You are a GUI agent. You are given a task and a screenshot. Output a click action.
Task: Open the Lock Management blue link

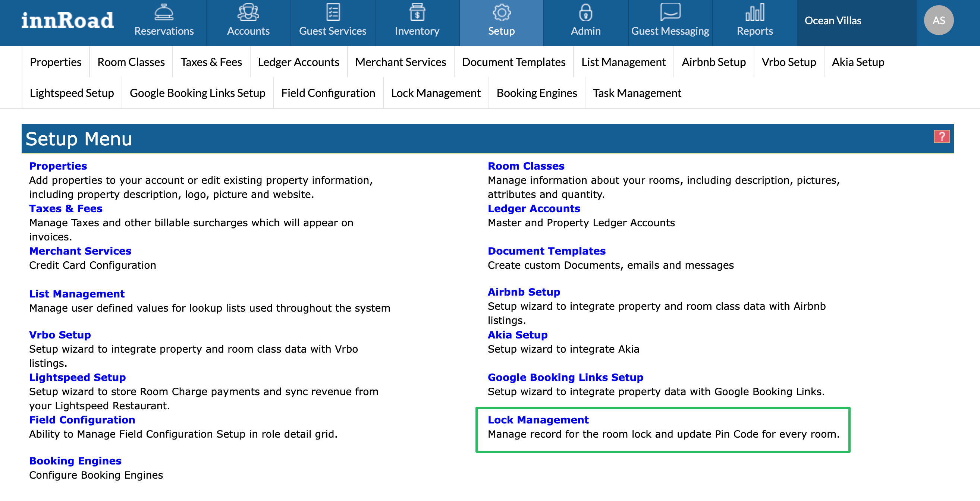[x=538, y=420]
